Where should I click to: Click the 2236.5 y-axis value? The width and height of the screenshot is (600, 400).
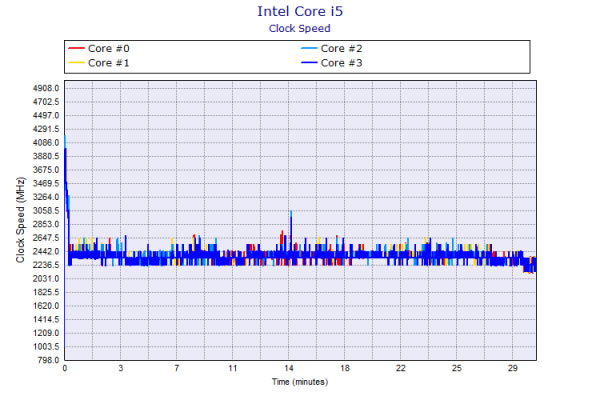[46, 265]
